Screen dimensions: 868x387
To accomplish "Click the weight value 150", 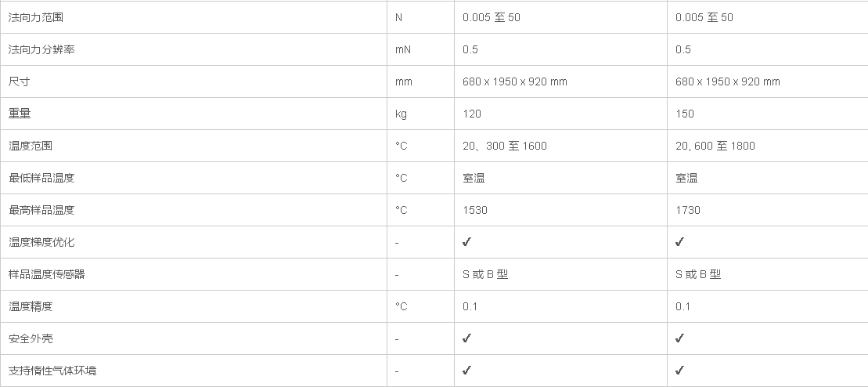I will pyautogui.click(x=685, y=114).
